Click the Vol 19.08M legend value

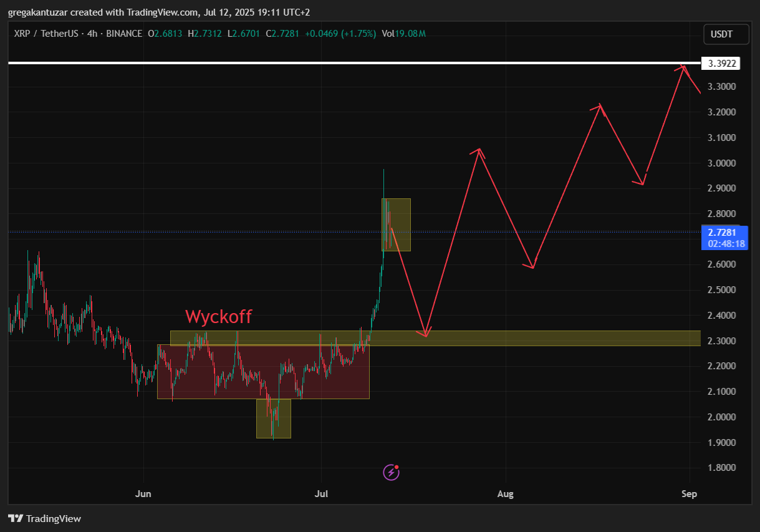[x=403, y=34]
